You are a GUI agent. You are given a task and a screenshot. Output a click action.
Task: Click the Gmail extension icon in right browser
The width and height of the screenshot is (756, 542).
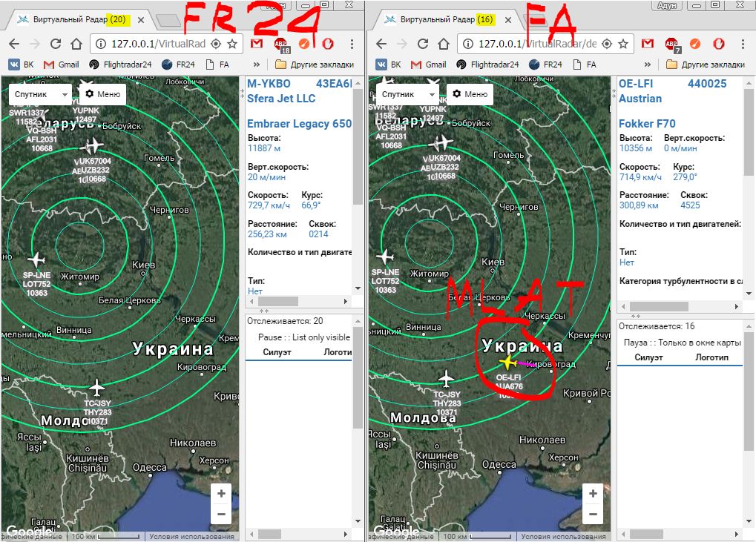point(647,44)
